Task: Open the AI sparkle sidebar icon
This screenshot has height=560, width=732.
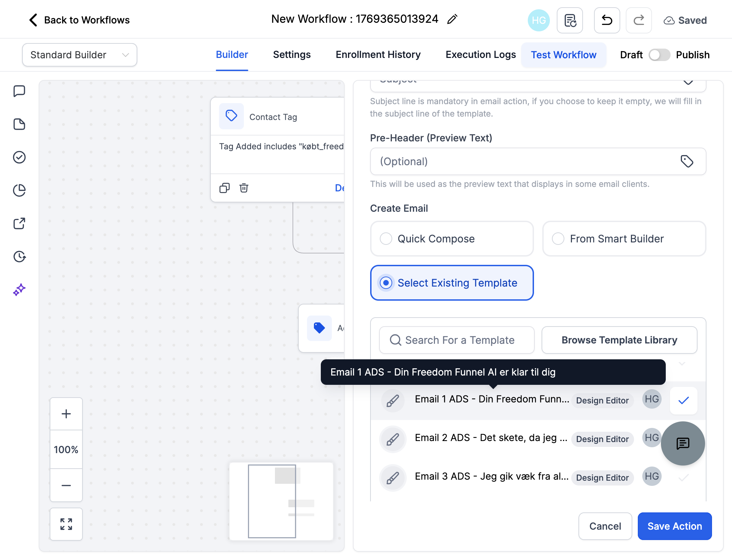Action: 19,290
